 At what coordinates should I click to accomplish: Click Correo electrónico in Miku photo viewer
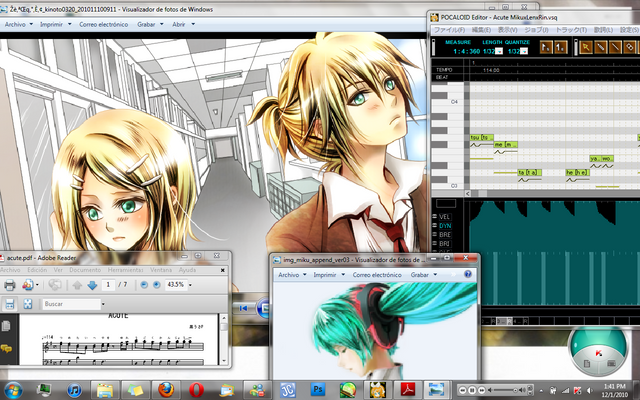point(377,275)
